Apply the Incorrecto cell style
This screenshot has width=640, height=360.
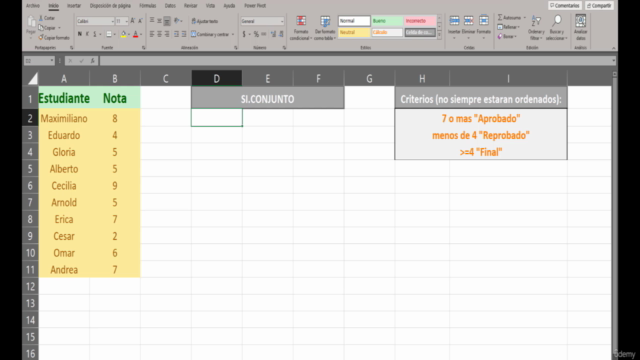420,21
